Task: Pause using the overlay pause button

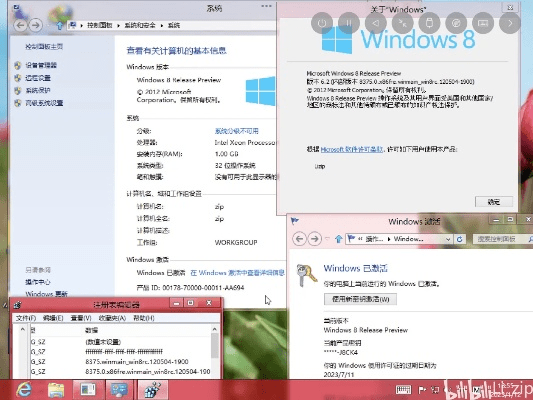Action: click(349, 23)
